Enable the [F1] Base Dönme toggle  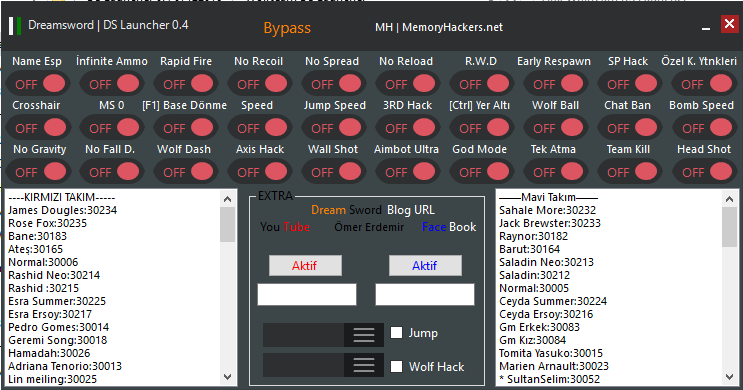(x=186, y=128)
